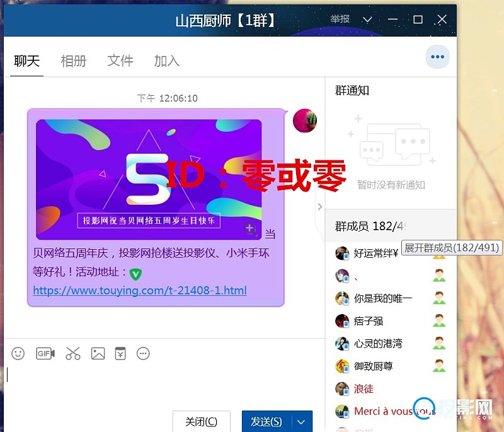Click the role badge beside 御致厨尊
504x432 pixels.
click(439, 365)
